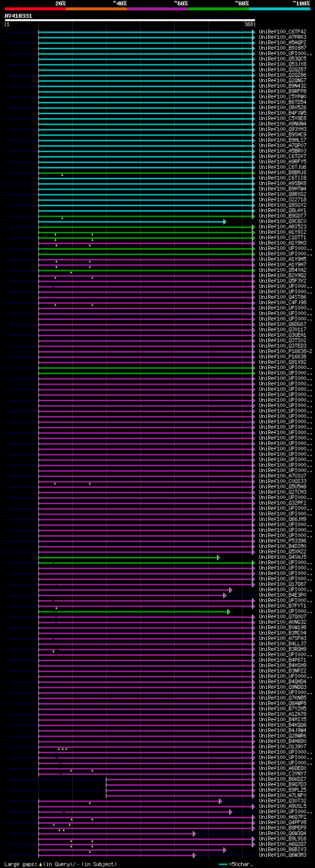
Task: Select the UniRef100_A7SFA3 label
Action: click(x=283, y=639)
